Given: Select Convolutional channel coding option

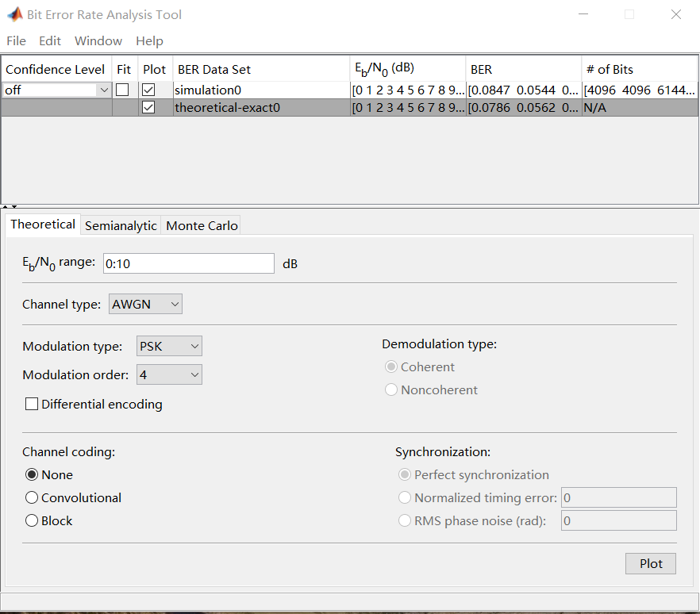Looking at the screenshot, I should pos(32,498).
